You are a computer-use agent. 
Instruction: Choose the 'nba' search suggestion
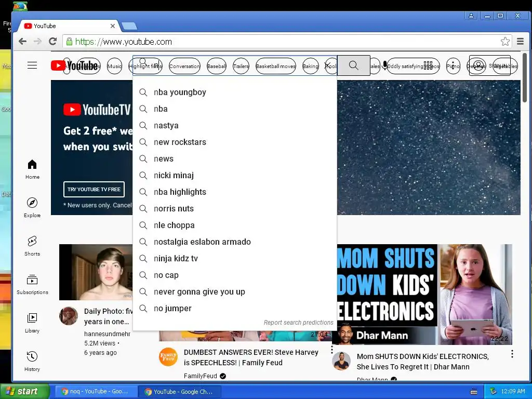(235, 109)
